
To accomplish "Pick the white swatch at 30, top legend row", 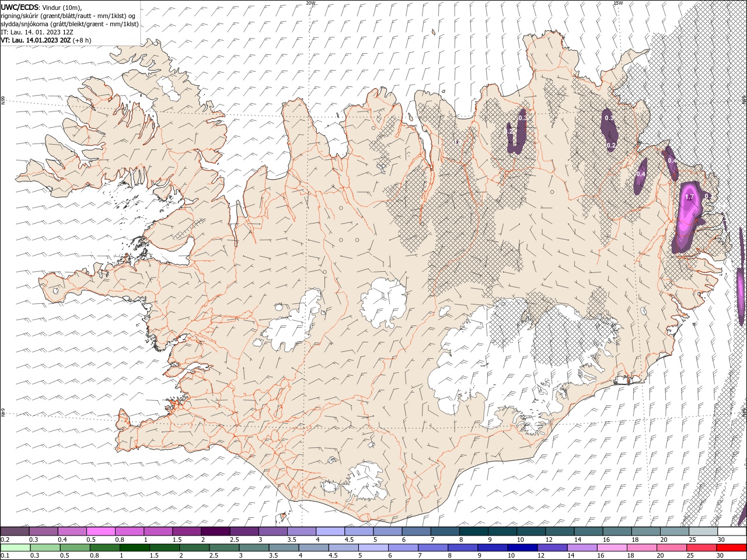I will point(731,531).
